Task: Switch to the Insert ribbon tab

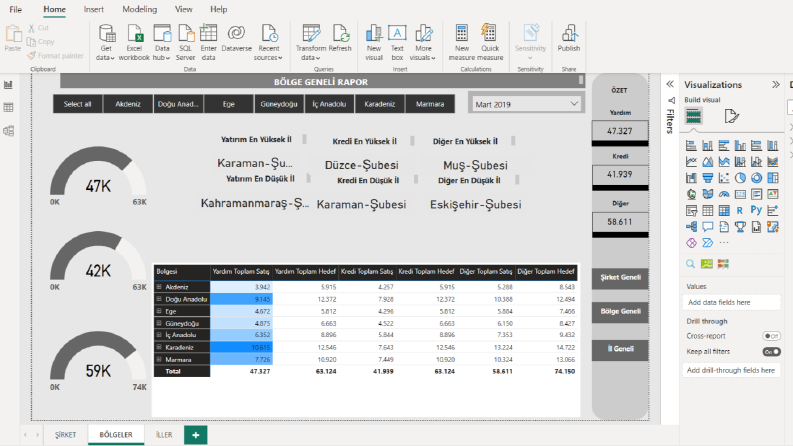Action: click(x=94, y=9)
